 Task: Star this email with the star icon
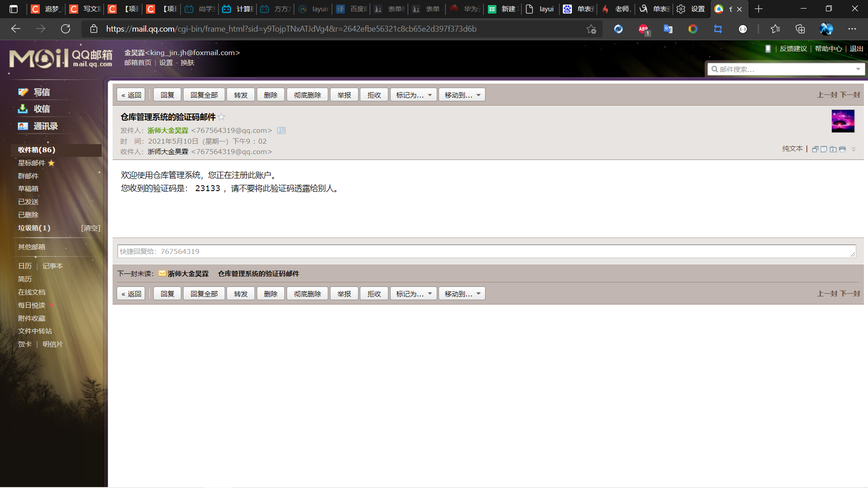pyautogui.click(x=221, y=117)
